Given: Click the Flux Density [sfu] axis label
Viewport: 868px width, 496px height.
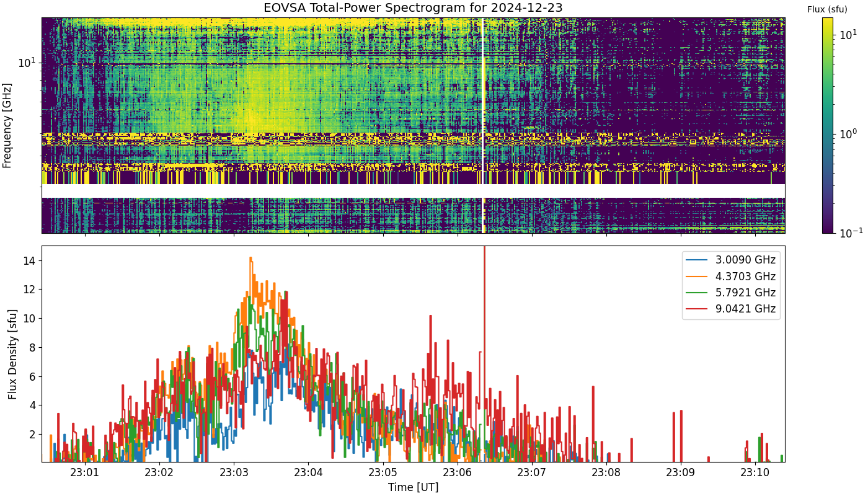Looking at the screenshot, I should click(x=12, y=353).
